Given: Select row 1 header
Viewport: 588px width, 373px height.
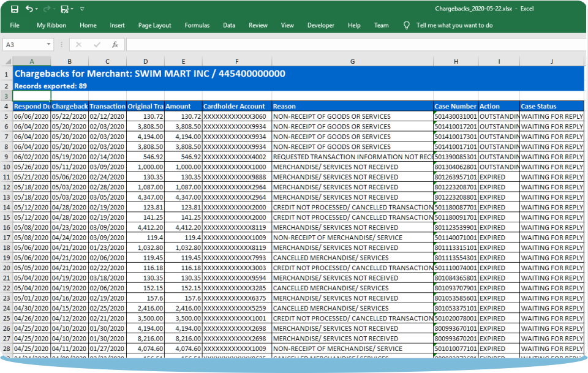Looking at the screenshot, I should pyautogui.click(x=6, y=74).
